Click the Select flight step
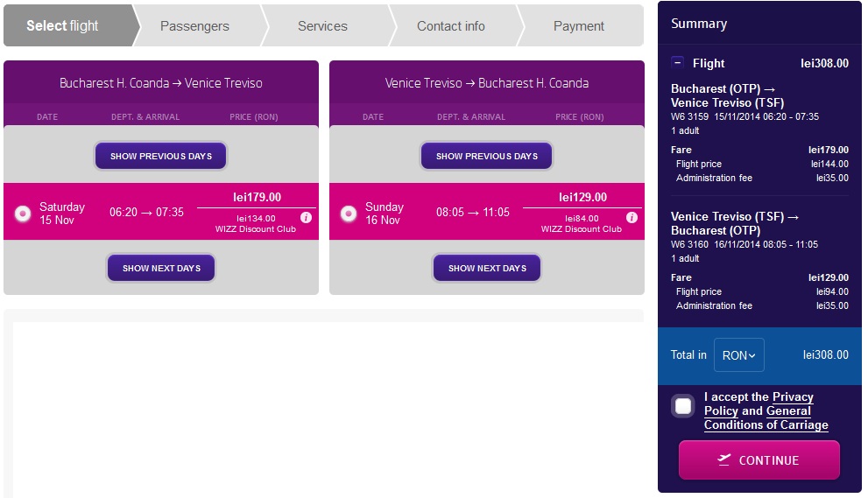Screen dimensions: 868x498 tap(63, 26)
